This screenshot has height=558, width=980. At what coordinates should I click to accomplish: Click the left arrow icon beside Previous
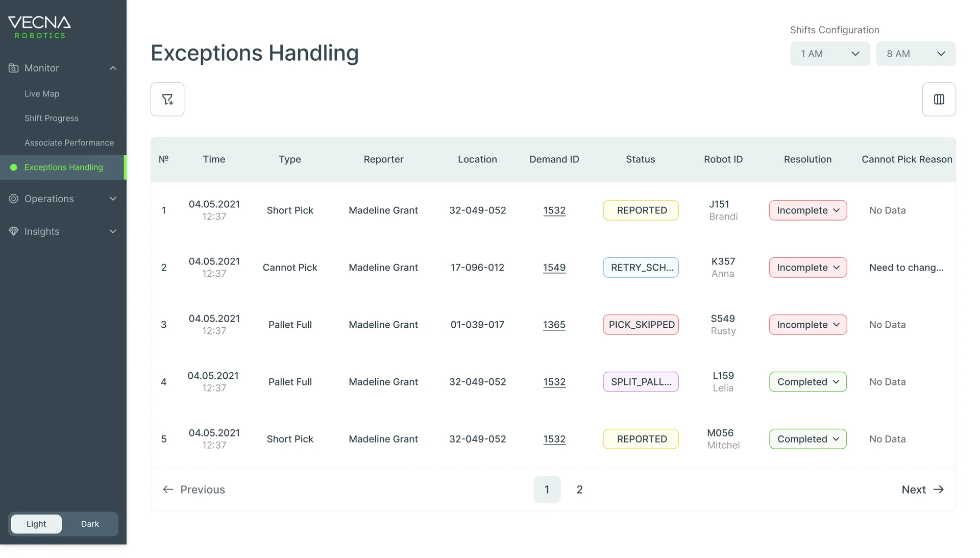point(168,490)
